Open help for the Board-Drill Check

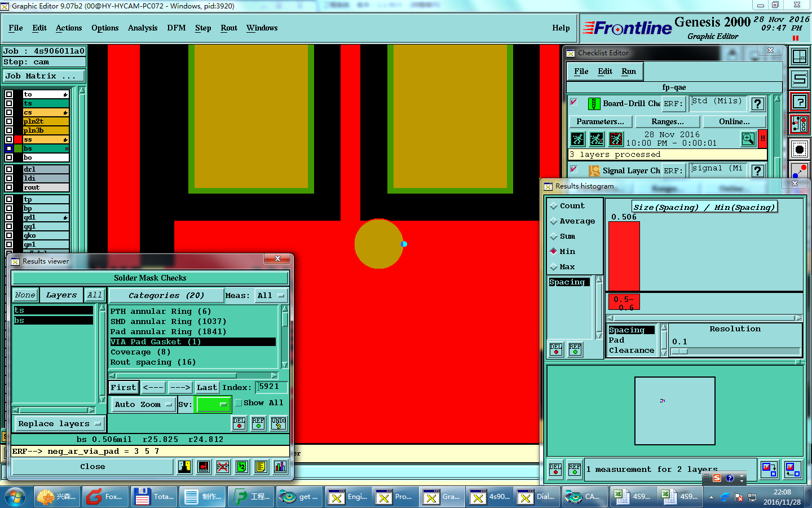[x=758, y=104]
